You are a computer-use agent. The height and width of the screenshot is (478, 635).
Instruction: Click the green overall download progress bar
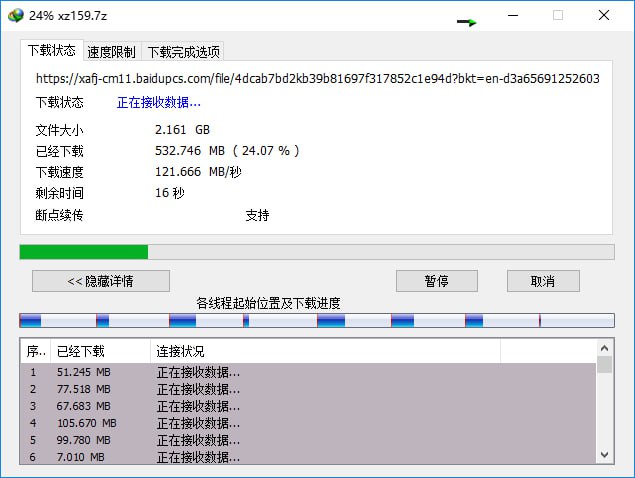pyautogui.click(x=317, y=252)
